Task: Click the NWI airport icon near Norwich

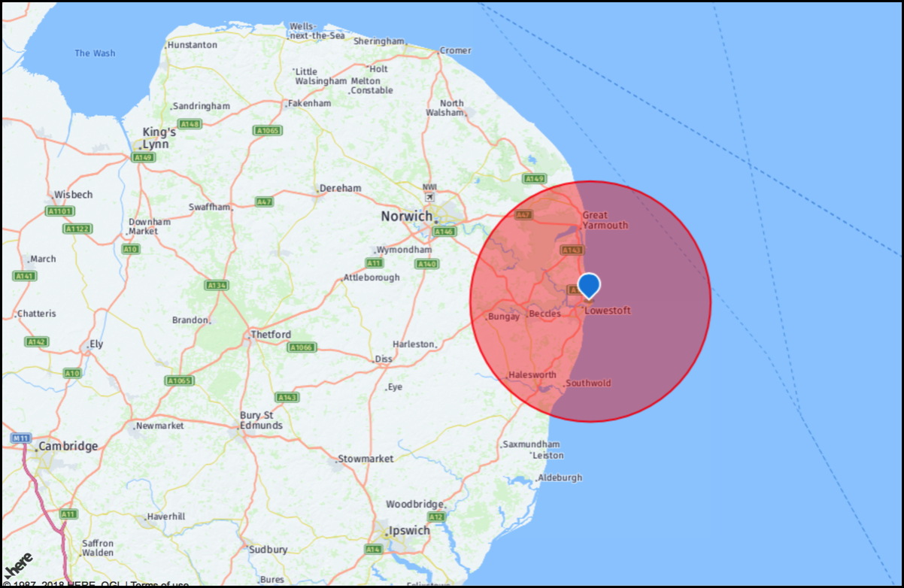Action: [x=429, y=197]
